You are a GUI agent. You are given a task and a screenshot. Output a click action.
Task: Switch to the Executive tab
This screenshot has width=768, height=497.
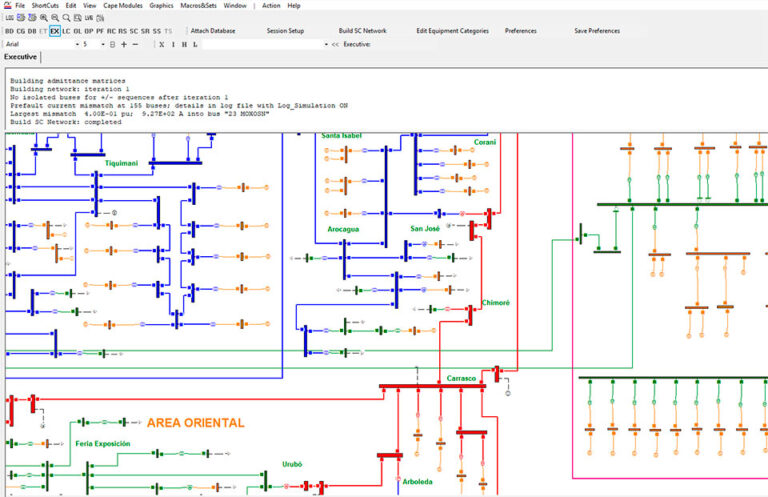pos(21,57)
